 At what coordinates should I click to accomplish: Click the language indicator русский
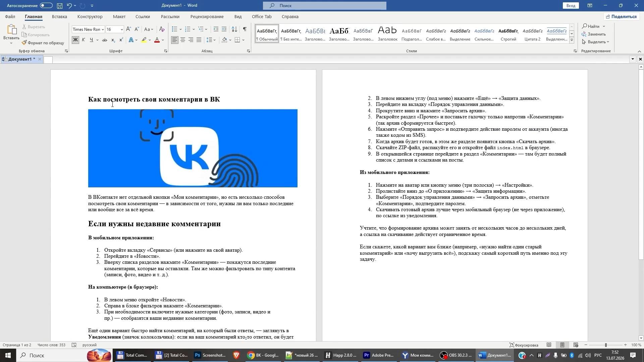click(x=90, y=345)
